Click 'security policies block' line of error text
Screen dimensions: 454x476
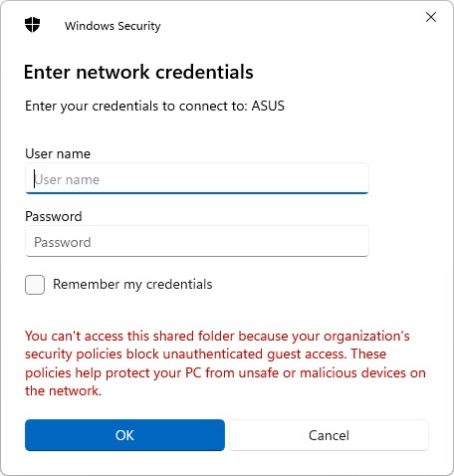click(x=206, y=355)
